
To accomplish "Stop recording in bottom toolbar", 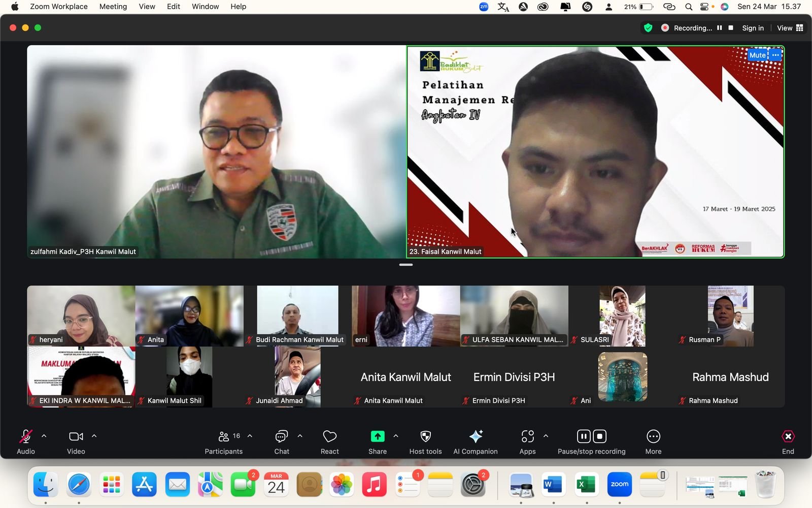I will point(600,436).
